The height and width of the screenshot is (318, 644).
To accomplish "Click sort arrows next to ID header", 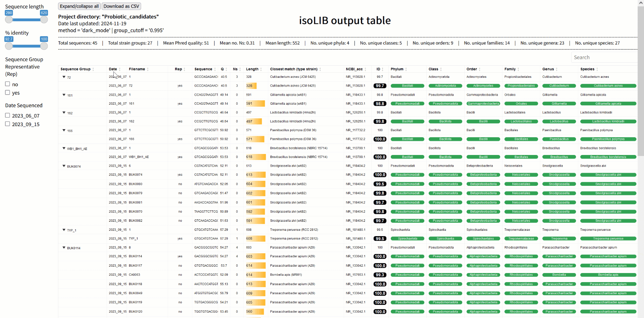I will 383,69.
